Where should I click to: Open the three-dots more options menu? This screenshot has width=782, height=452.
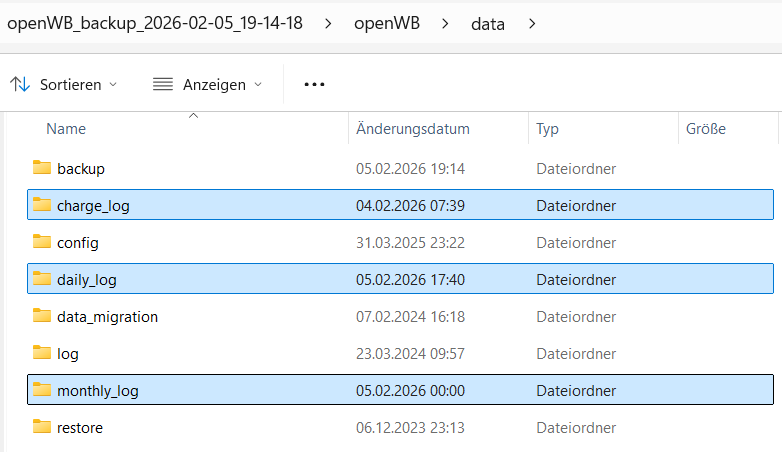click(315, 85)
